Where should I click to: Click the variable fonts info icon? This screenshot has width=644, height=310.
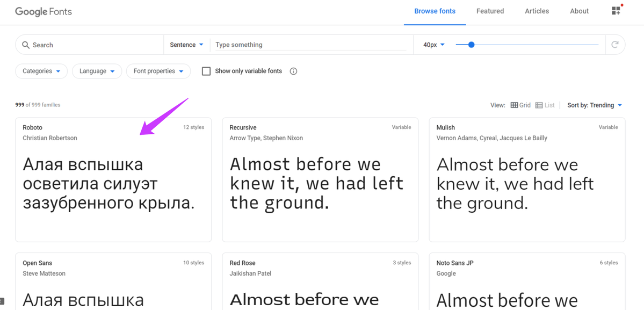pos(293,71)
